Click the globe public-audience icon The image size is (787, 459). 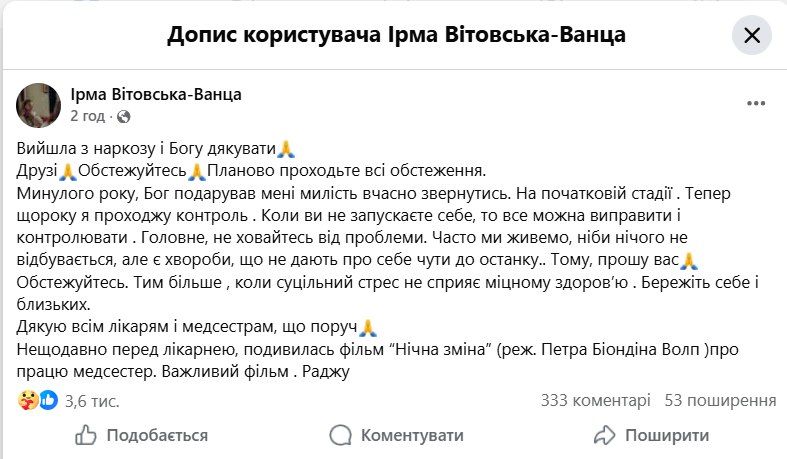[124, 116]
